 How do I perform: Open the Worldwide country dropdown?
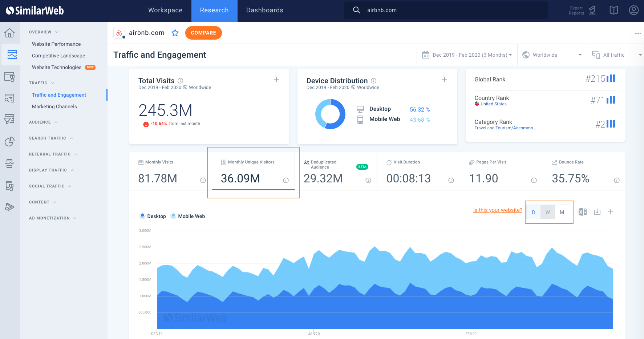(552, 55)
